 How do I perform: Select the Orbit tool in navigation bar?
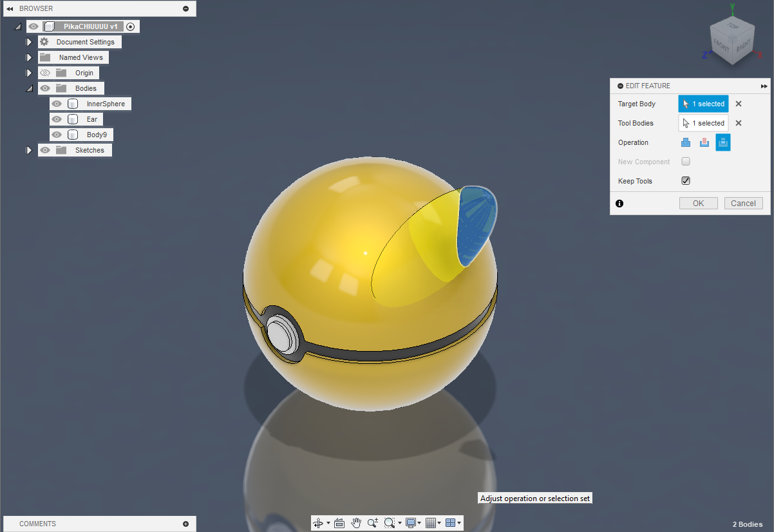[x=318, y=523]
